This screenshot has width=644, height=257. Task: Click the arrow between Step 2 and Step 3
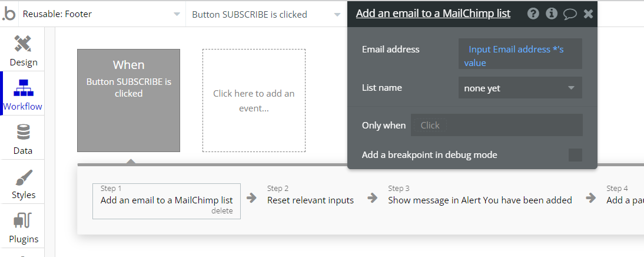(x=373, y=198)
